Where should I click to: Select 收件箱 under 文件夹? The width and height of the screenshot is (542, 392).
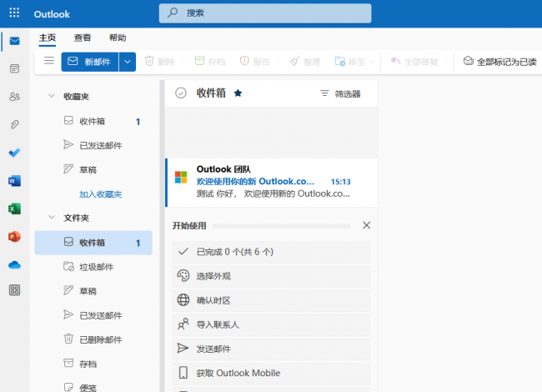pyautogui.click(x=93, y=243)
